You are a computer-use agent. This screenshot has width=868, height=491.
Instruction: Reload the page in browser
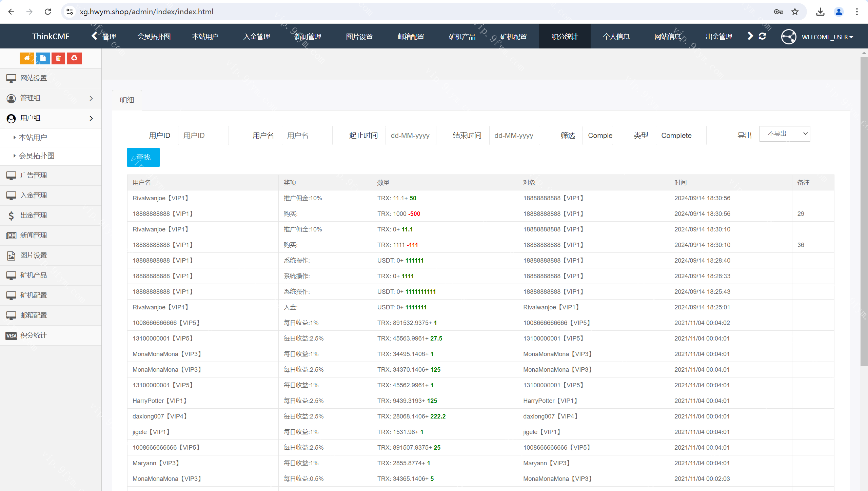48,12
